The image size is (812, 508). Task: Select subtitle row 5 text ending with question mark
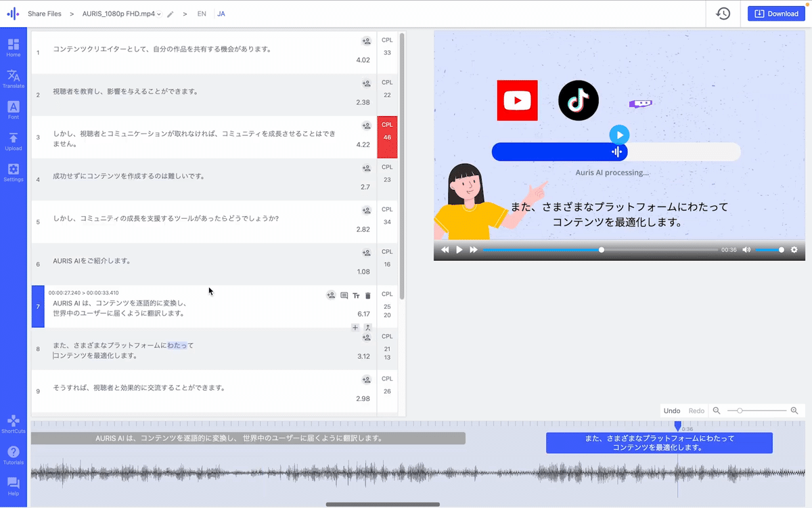coord(166,218)
